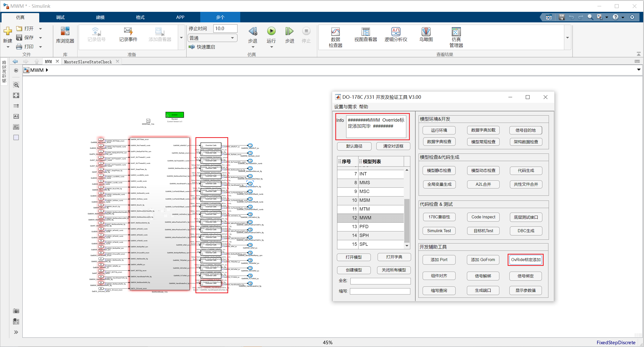Image resolution: width=644 pixels, height=347 pixels.
Task: Open the simulation mode 普通 dropdown
Action: (213, 38)
